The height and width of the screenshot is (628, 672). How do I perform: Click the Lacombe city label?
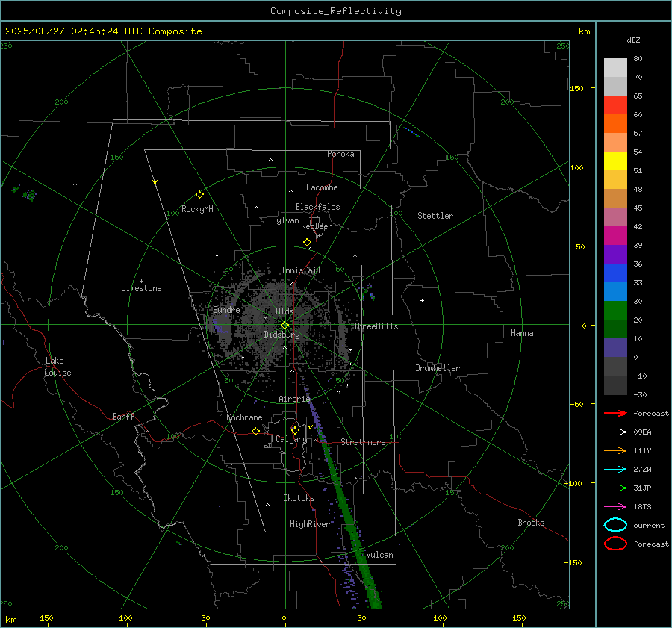322,187
